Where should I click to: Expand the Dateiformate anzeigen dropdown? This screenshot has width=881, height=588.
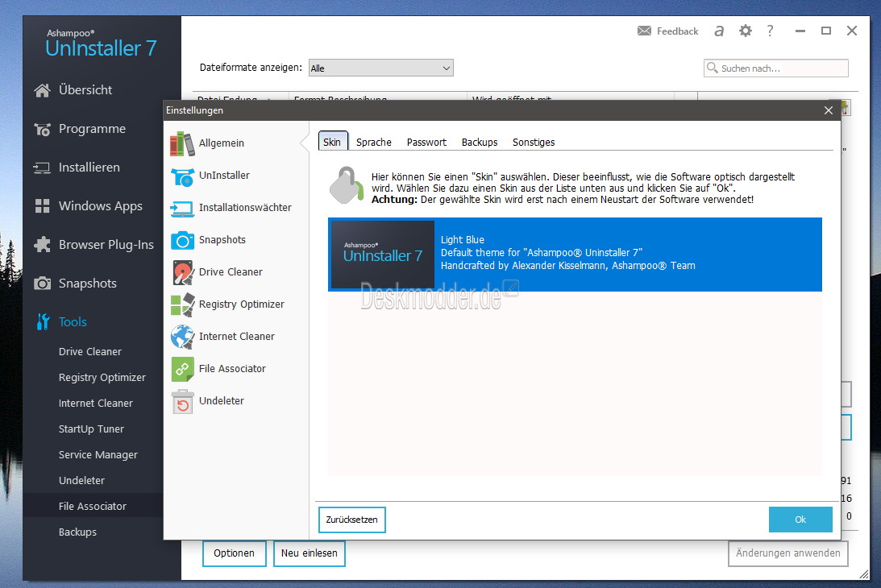(381, 68)
